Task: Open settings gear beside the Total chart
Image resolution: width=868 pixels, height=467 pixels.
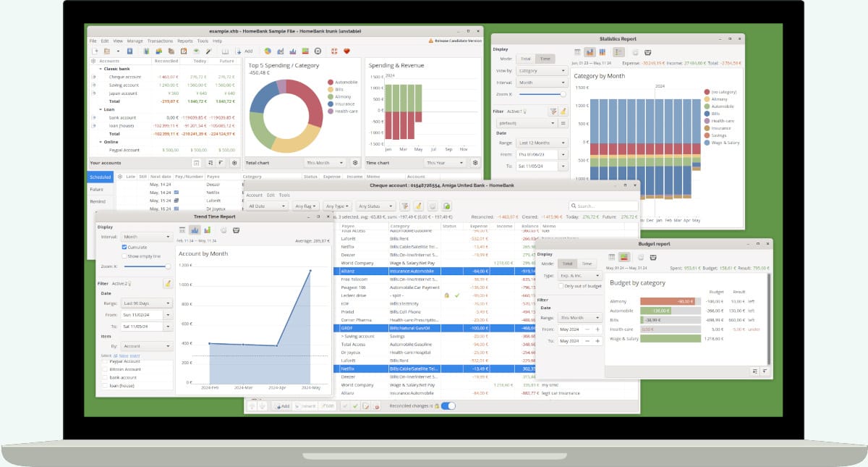Action: (x=354, y=163)
